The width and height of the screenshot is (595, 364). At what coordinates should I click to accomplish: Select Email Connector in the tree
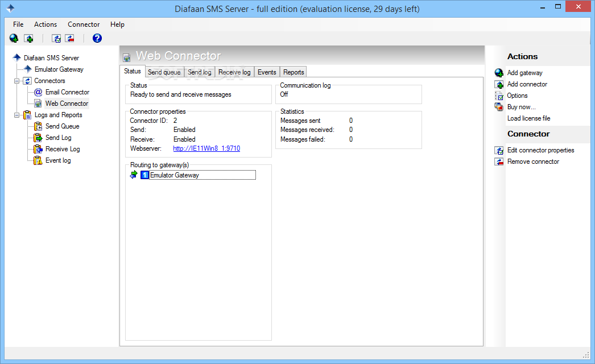67,92
